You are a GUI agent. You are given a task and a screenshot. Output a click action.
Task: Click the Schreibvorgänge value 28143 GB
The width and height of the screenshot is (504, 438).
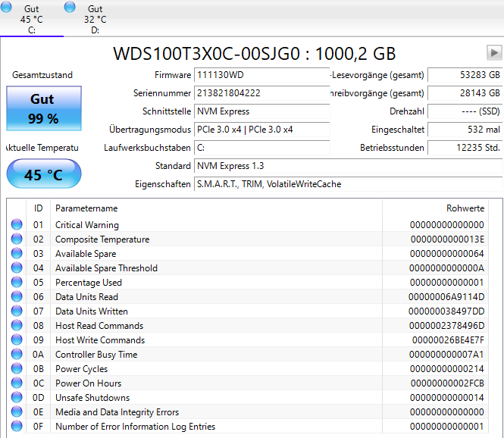pos(465,93)
